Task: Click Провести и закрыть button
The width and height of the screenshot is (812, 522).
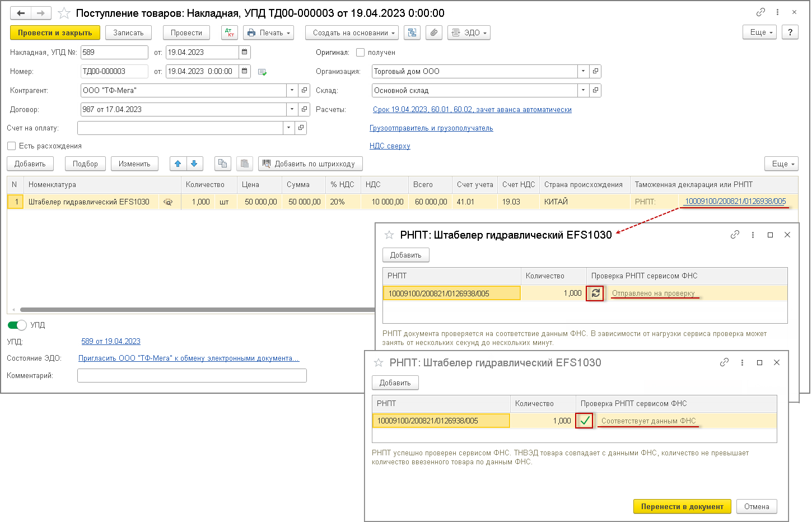Action: [55, 32]
